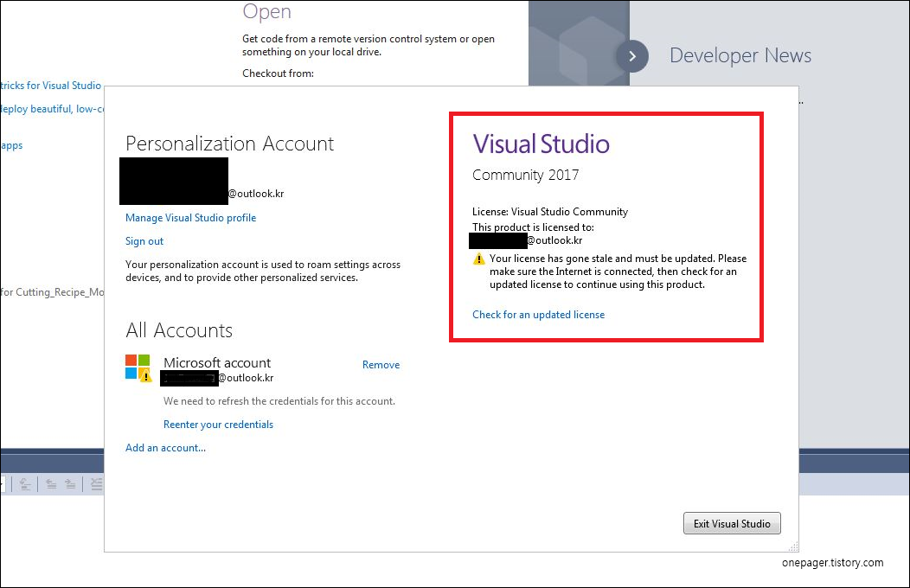This screenshot has height=588, width=910.
Task: Open the 'apps' link on the start page
Action: coord(11,145)
